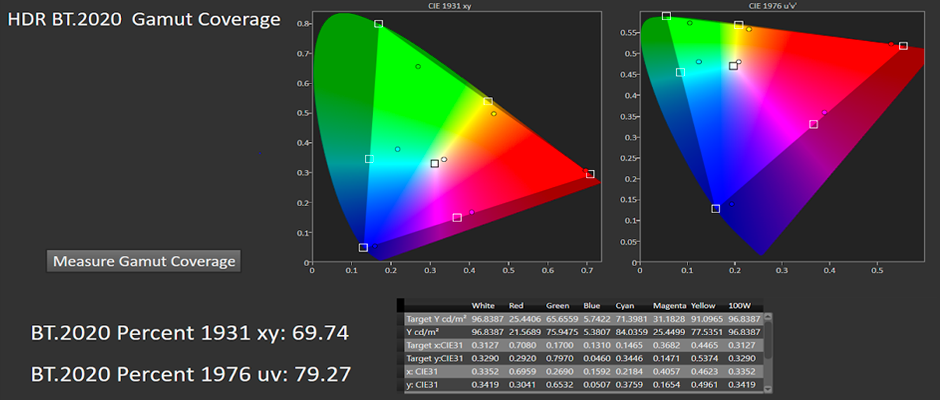Select the Blue column header
The width and height of the screenshot is (940, 400).
[592, 306]
